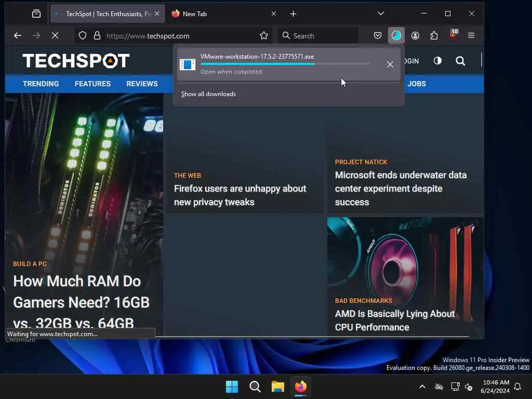
Task: Click the PROJECT NATICK category label
Action: [x=361, y=162]
